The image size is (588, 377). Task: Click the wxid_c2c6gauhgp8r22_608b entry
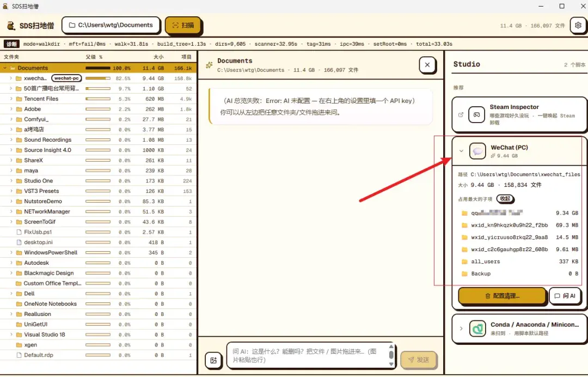click(520, 249)
